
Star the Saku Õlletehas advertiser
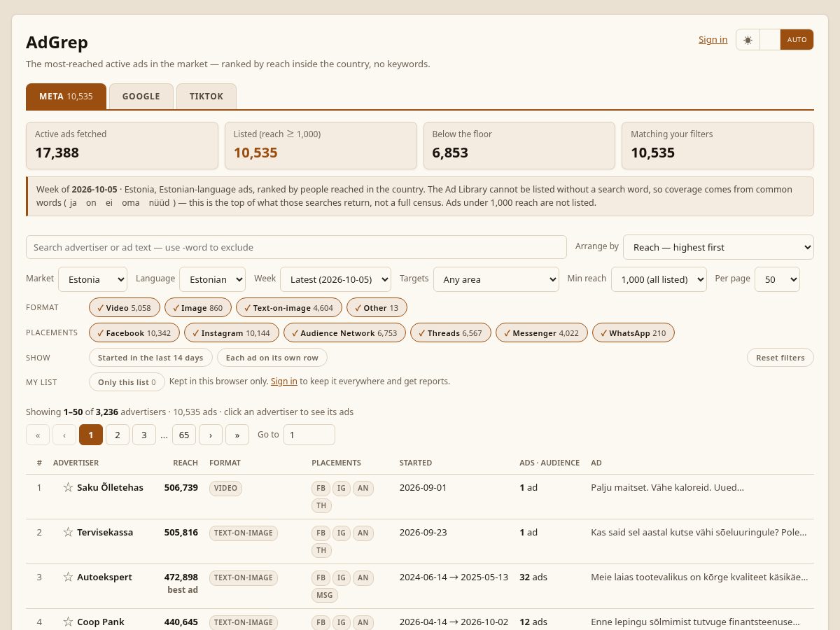click(68, 487)
